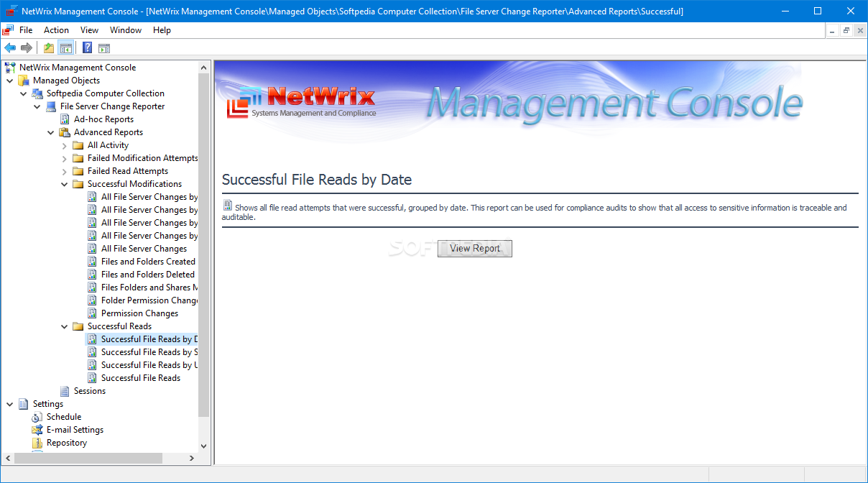Click the NetWrix Management Console root network icon
868x483 pixels.
pos(10,68)
